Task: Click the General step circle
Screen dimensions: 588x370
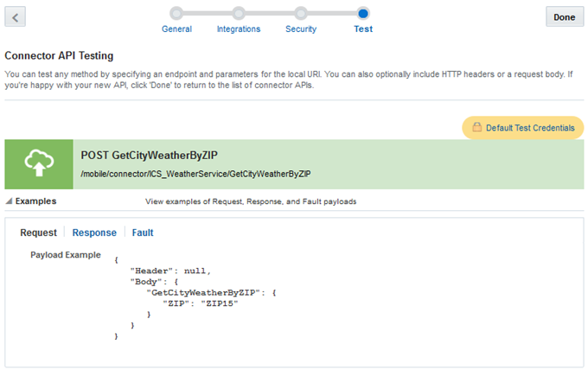Action: [176, 13]
